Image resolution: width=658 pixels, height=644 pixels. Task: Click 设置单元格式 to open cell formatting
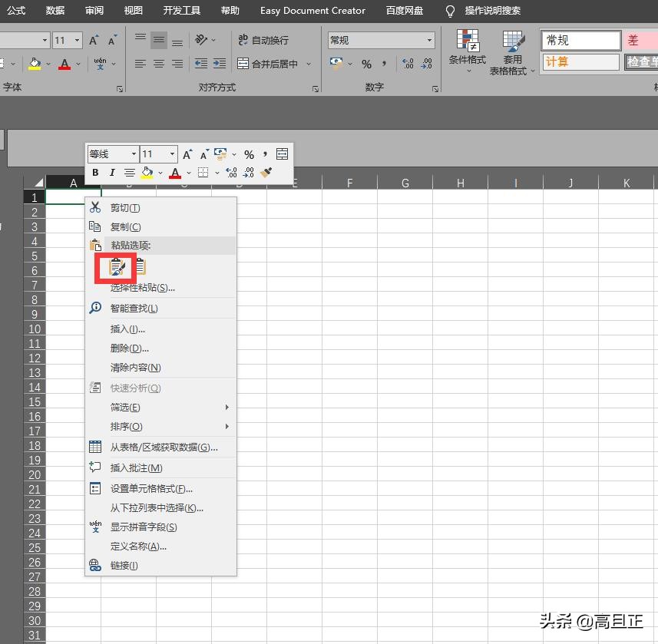pyautogui.click(x=149, y=488)
